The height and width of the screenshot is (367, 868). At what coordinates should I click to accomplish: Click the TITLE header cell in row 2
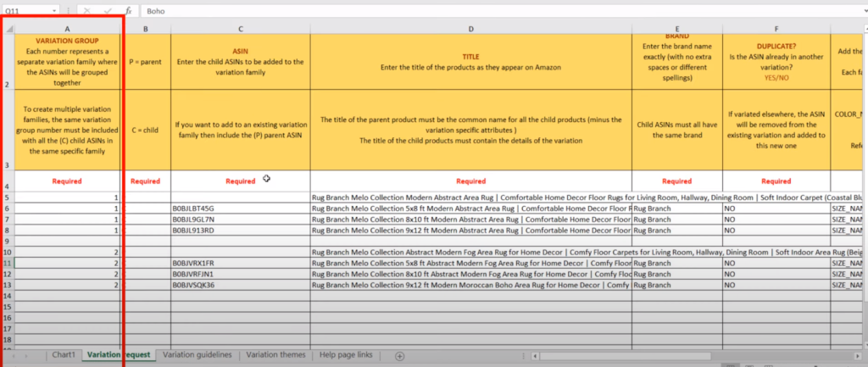click(x=471, y=61)
